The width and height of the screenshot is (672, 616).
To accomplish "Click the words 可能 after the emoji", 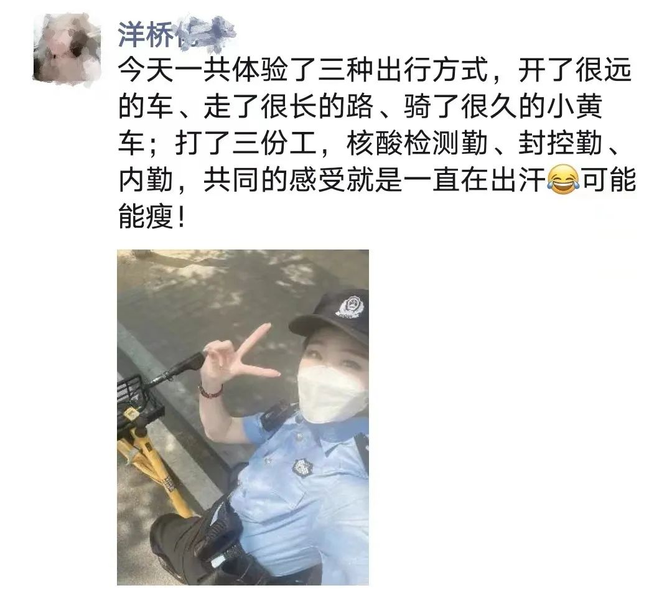I will (x=609, y=179).
